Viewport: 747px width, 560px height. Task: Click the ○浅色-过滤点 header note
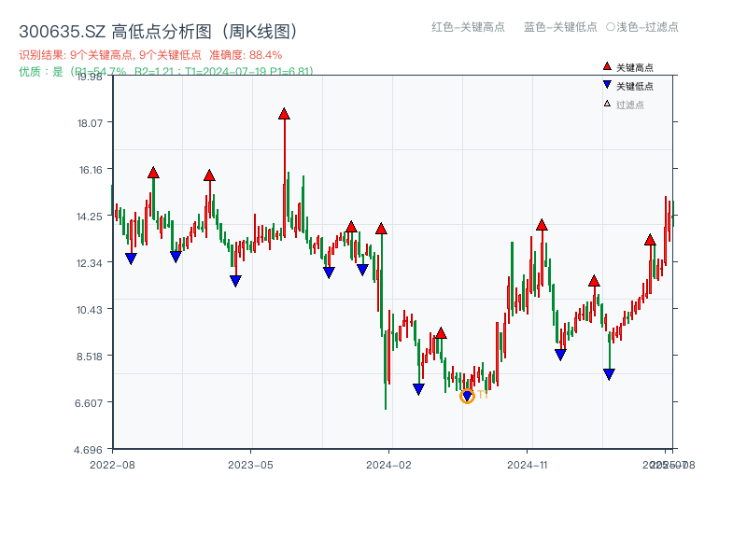[x=642, y=27]
